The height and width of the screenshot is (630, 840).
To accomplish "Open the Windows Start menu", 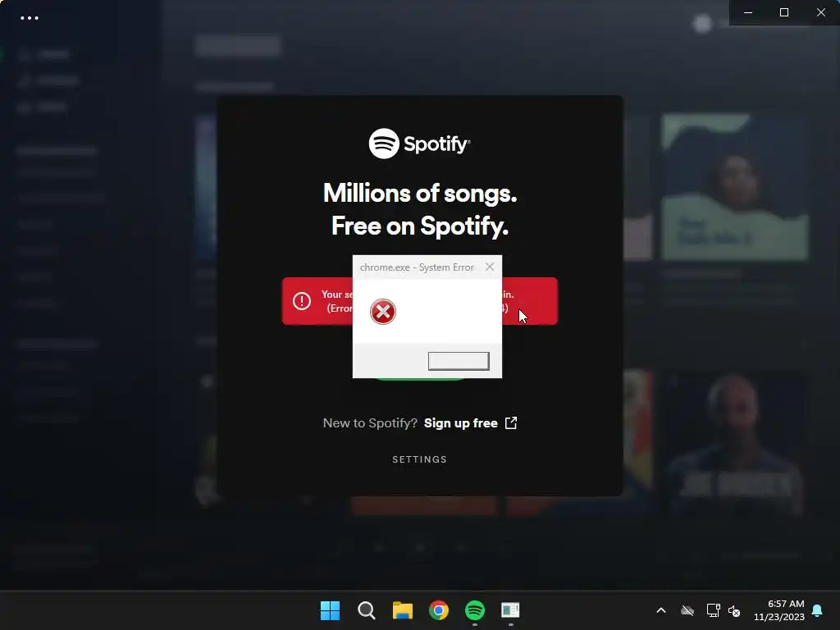I will coord(330,610).
